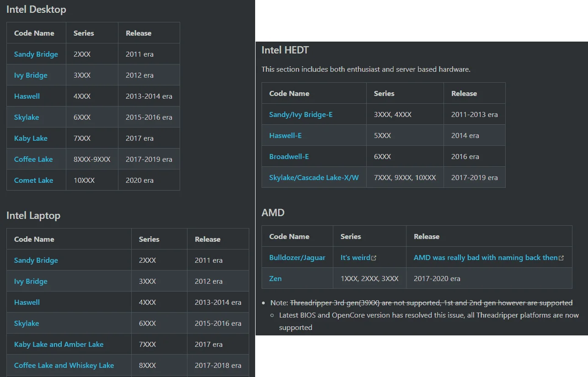Image resolution: width=588 pixels, height=377 pixels.
Task: Select the 10XXX series cell in Intel Desktop
Action: click(x=92, y=180)
